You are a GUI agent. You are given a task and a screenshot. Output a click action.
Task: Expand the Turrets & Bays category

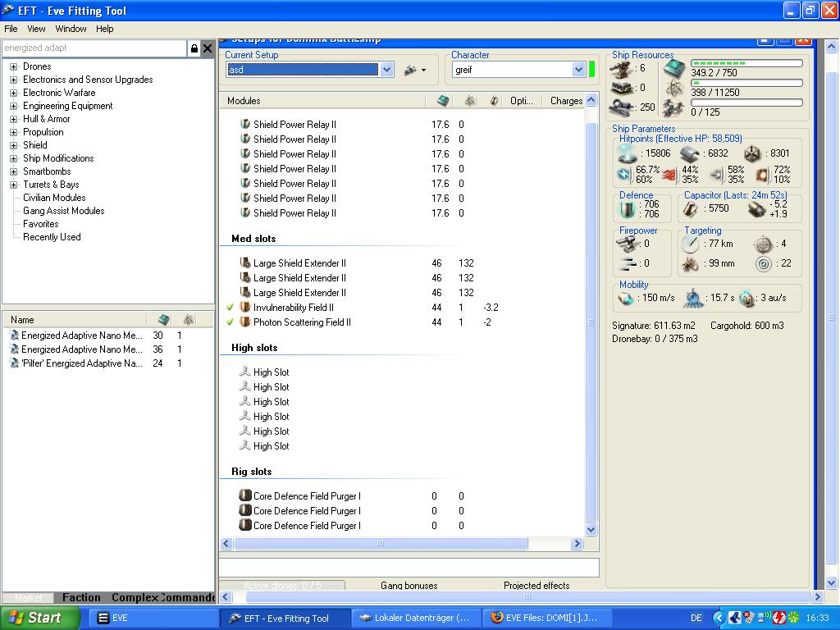pyautogui.click(x=13, y=185)
